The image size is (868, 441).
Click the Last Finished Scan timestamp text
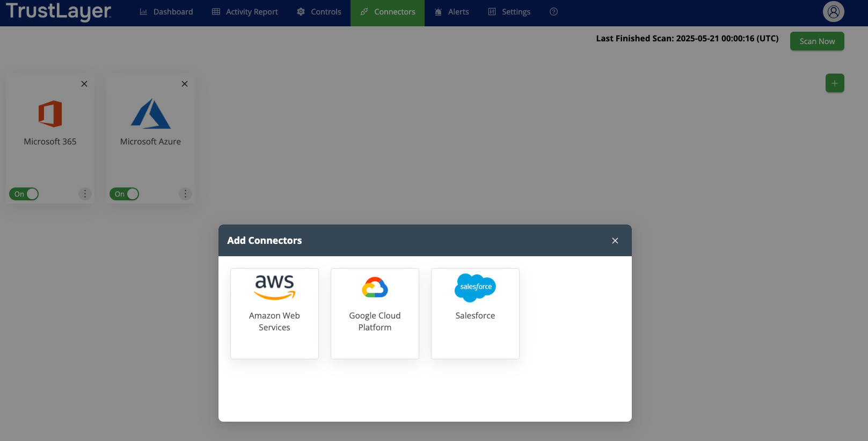coord(687,39)
